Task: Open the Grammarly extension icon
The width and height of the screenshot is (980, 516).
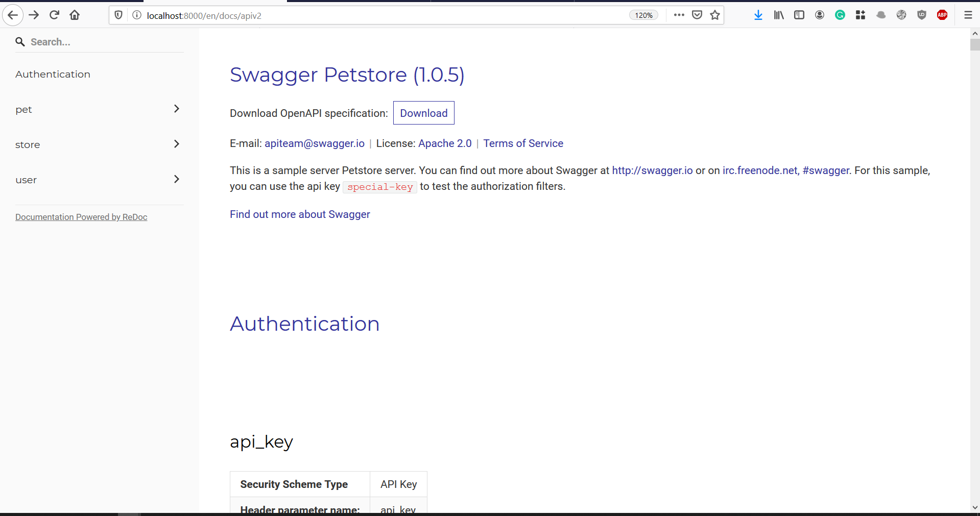Action: click(x=840, y=15)
